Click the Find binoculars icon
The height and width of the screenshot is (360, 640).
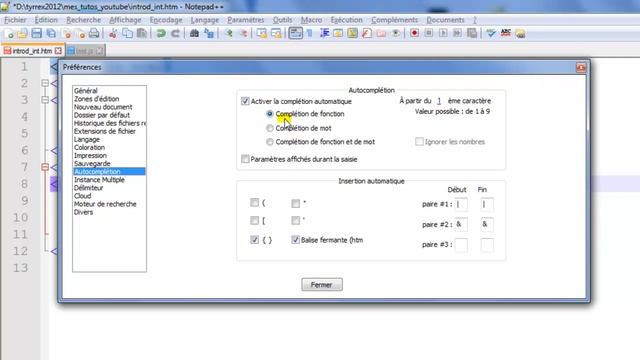194,33
